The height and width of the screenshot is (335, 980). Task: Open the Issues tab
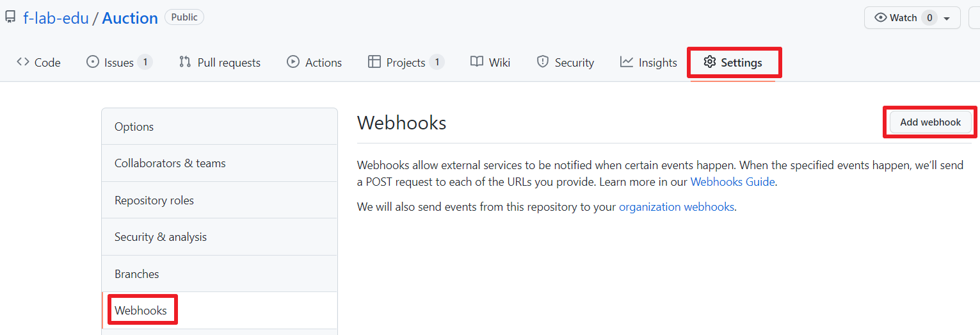click(119, 62)
